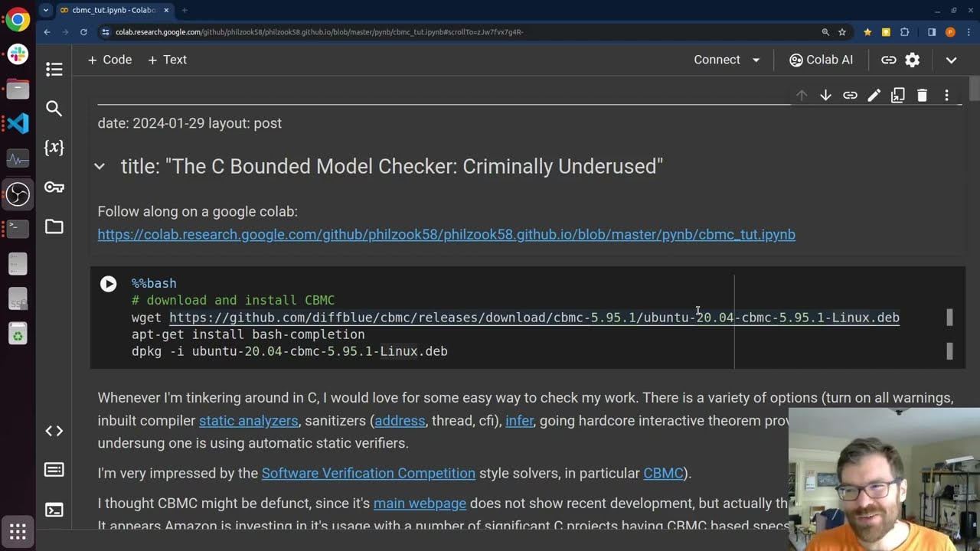The width and height of the screenshot is (980, 551).
Task: Open the code snippets panel
Action: coord(54,431)
